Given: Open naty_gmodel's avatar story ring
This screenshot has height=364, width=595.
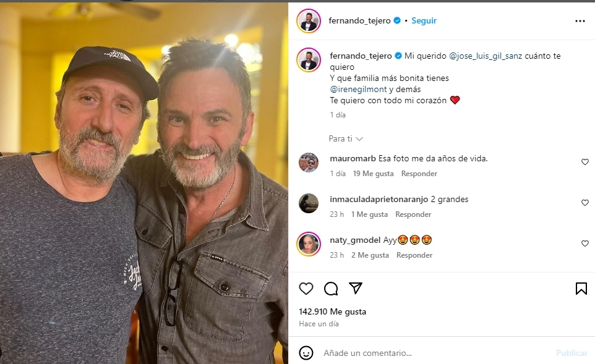Looking at the screenshot, I should [309, 244].
